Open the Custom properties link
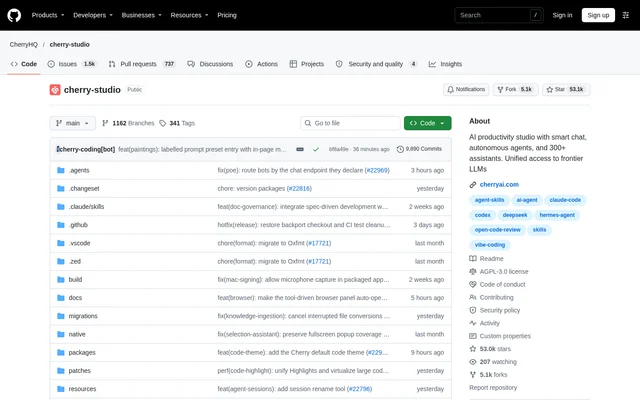The height and width of the screenshot is (400, 640). (500, 336)
